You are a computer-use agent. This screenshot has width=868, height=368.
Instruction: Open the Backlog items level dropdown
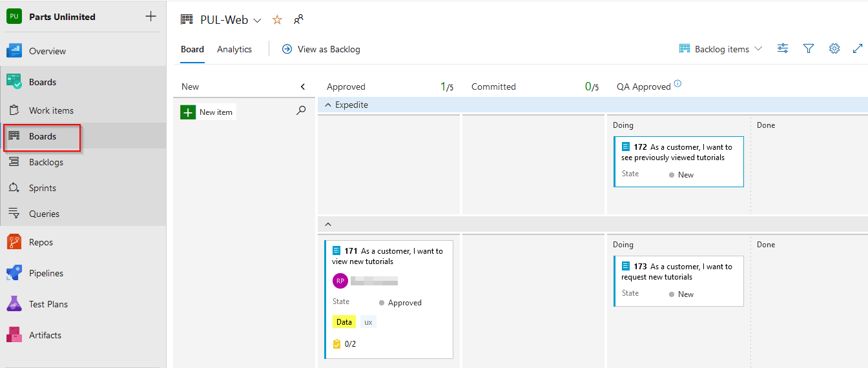(x=721, y=49)
